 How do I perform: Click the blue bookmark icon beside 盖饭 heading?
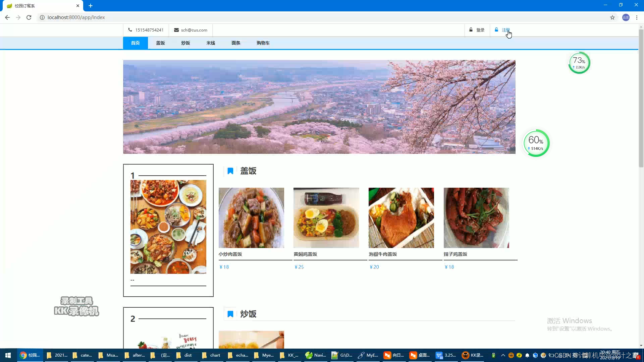(230, 171)
